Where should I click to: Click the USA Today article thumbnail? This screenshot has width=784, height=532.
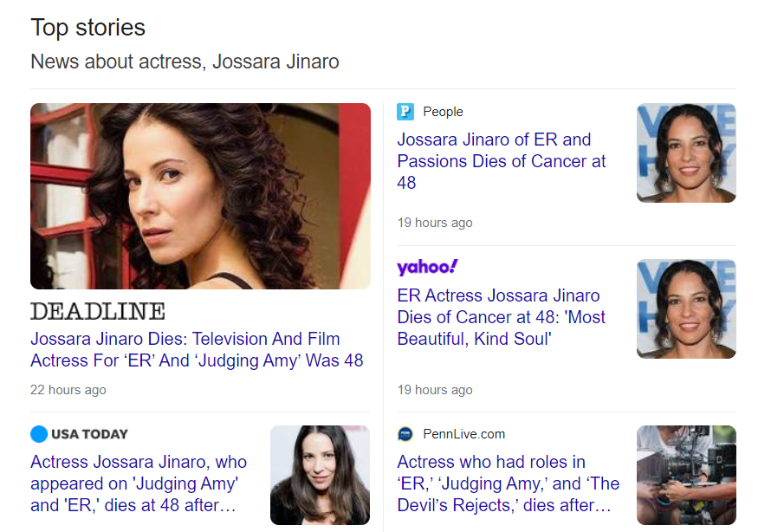pos(320,475)
